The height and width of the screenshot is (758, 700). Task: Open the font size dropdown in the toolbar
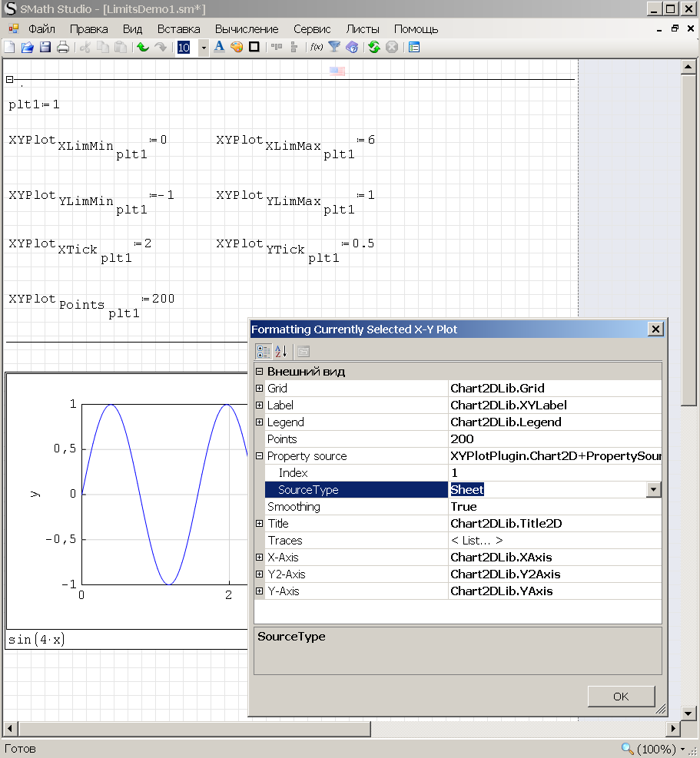204,48
